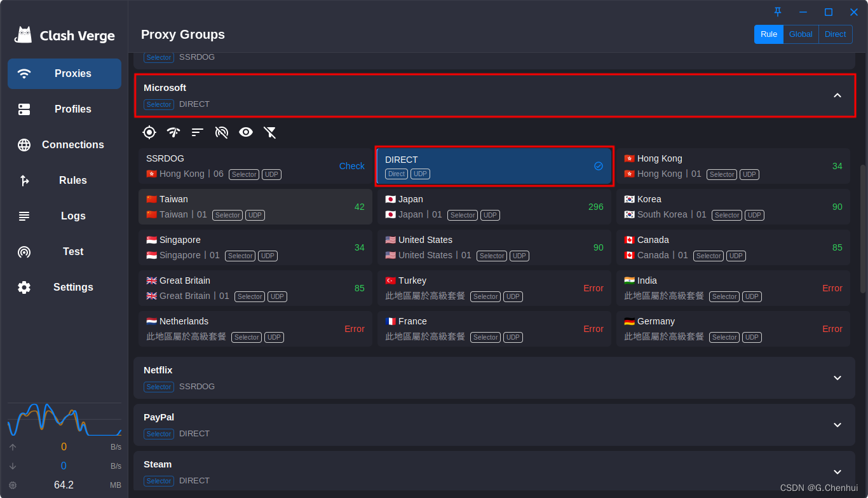
Task: Minimize the Clash Verge window
Action: (x=803, y=12)
